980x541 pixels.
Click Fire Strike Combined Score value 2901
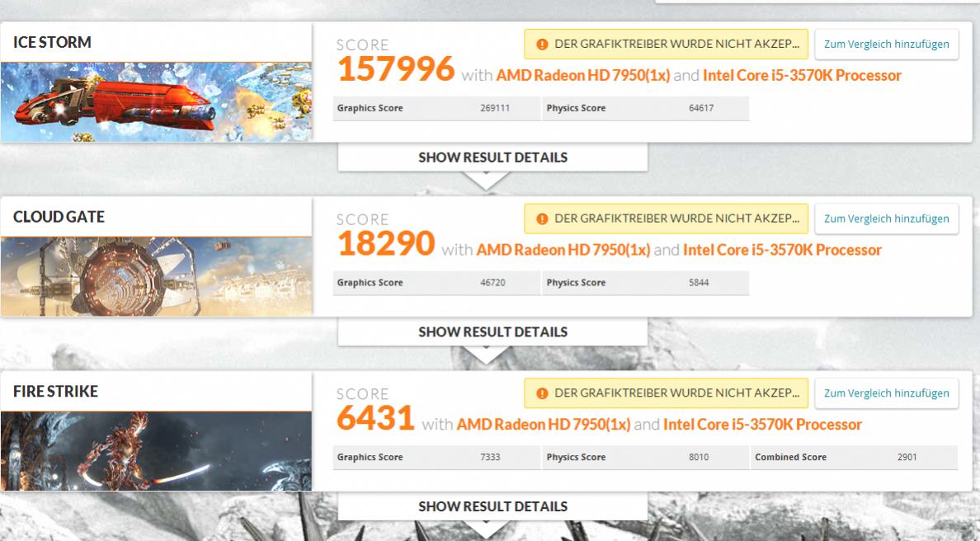point(907,457)
